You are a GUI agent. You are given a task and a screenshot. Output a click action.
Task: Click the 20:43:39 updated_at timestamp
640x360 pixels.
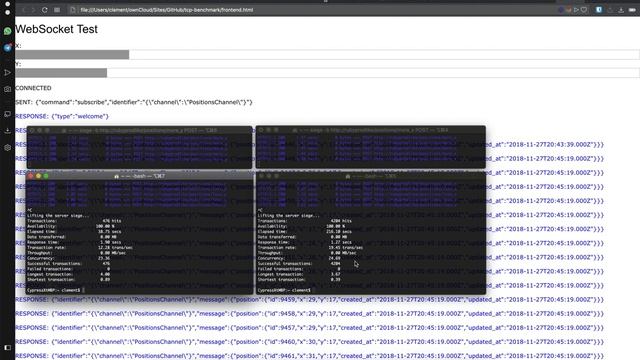pos(549,144)
